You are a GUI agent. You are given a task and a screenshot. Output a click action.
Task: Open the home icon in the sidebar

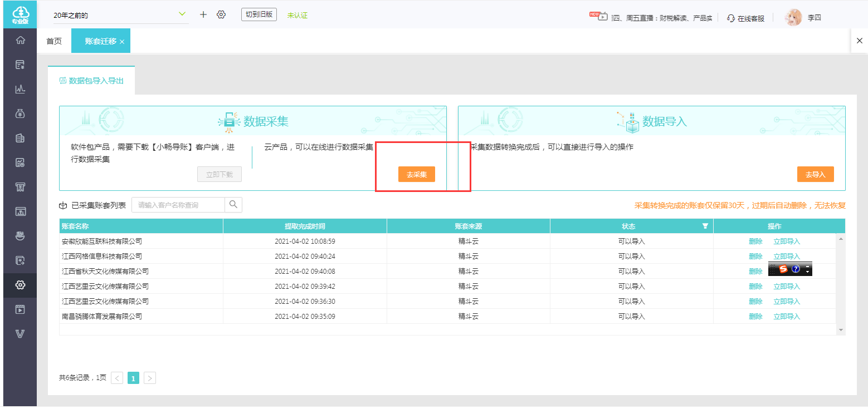[20, 40]
